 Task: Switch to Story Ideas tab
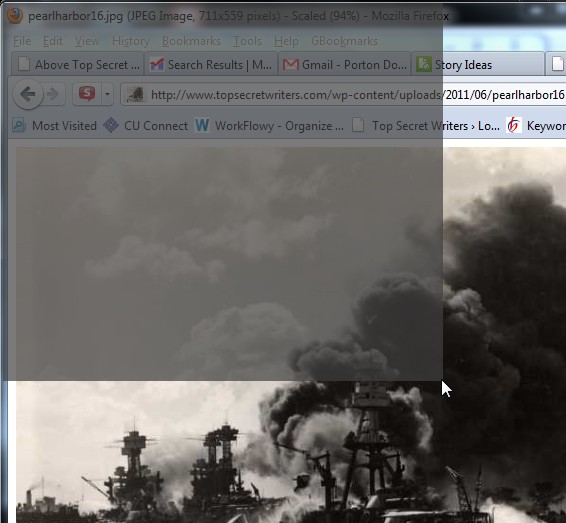point(478,65)
